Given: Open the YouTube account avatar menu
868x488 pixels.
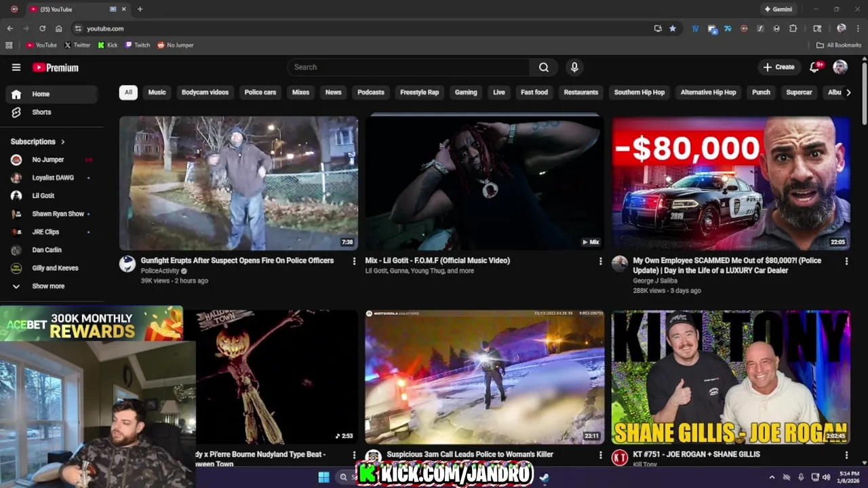Looking at the screenshot, I should [x=840, y=66].
